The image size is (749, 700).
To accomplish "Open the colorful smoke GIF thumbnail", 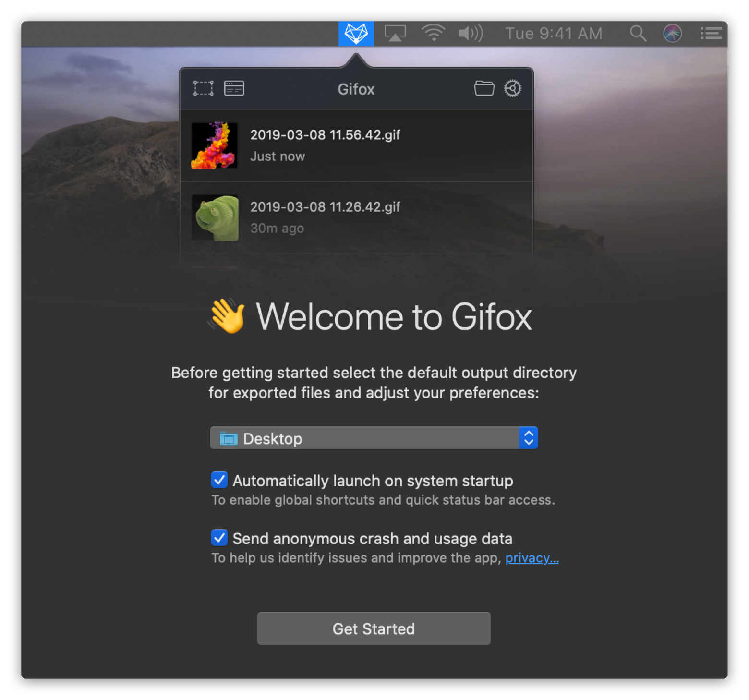I will [215, 145].
